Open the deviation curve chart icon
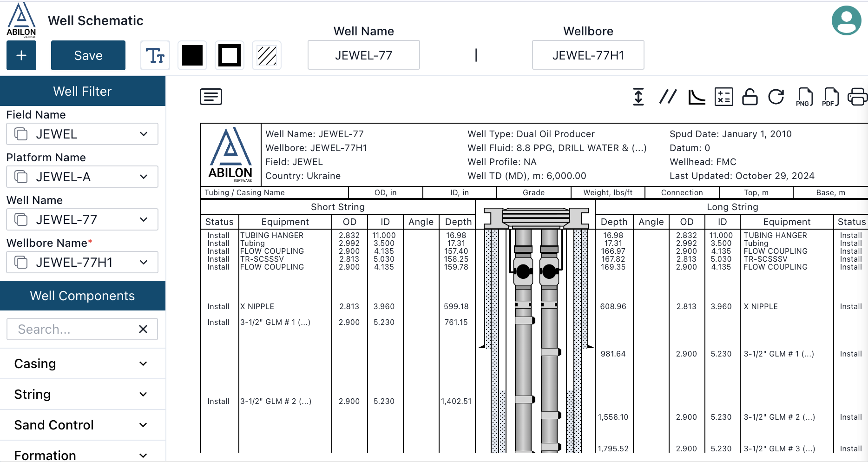 point(697,97)
